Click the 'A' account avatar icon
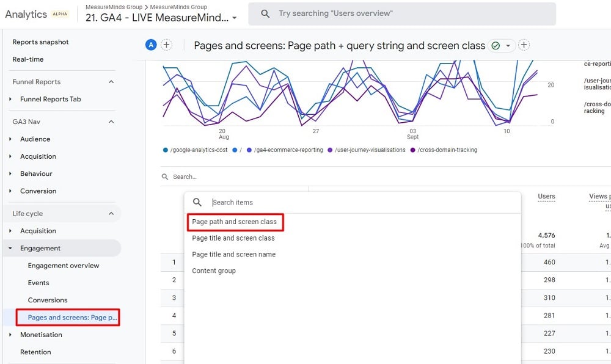Image resolution: width=611 pixels, height=364 pixels. pos(150,45)
